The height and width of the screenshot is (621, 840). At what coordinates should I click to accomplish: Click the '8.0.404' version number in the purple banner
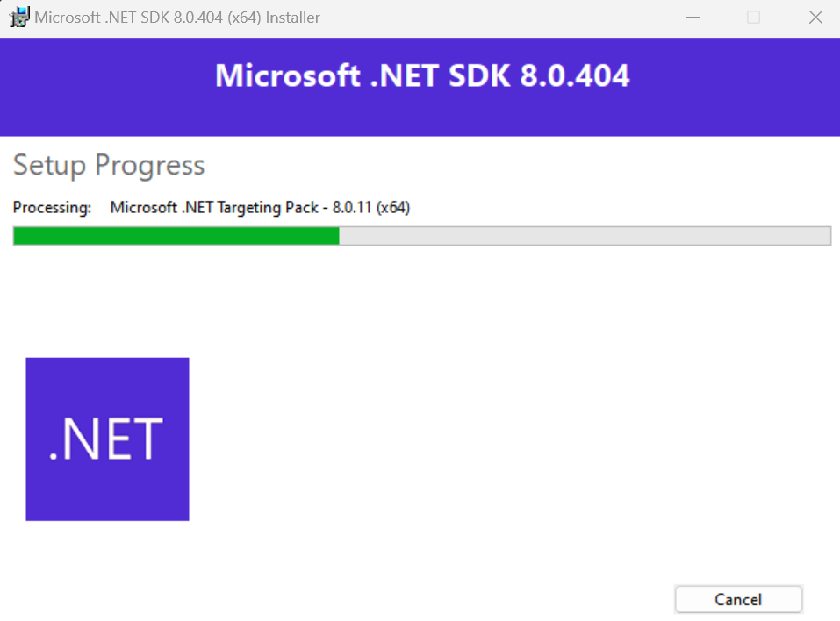coord(575,75)
